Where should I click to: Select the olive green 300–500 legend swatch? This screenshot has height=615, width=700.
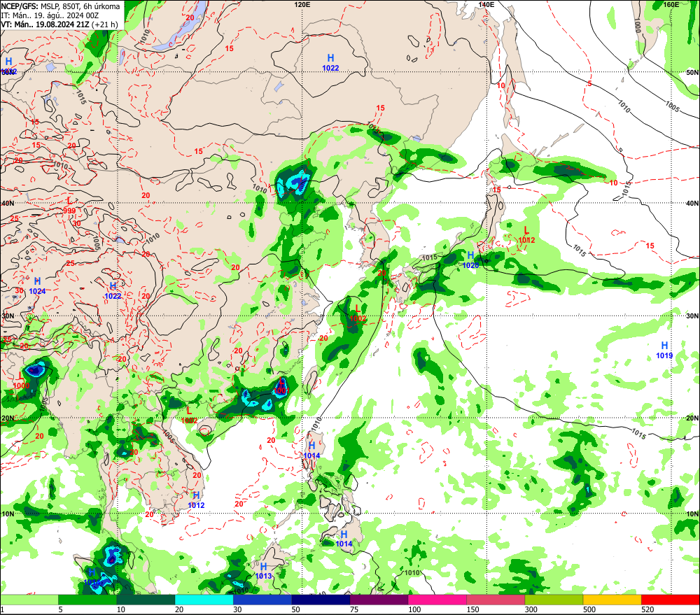[554, 600]
